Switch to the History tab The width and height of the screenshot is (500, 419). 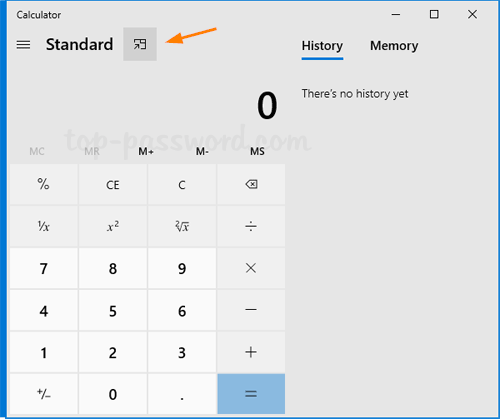pos(322,46)
